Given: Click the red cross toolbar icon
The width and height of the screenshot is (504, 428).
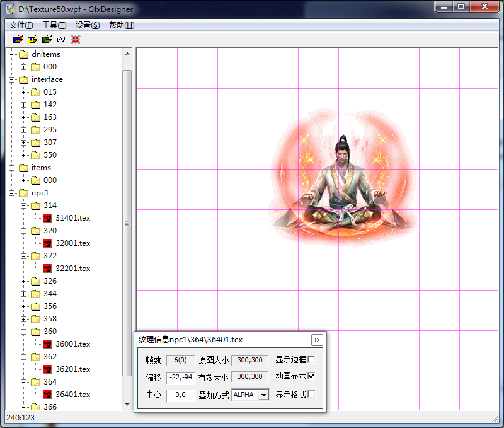Looking at the screenshot, I should 76,40.
